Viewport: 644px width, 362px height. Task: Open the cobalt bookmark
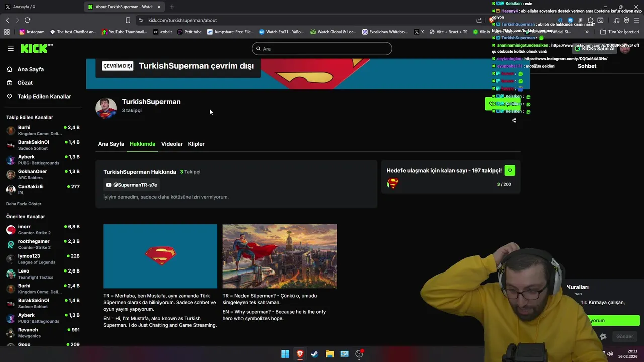click(163, 32)
